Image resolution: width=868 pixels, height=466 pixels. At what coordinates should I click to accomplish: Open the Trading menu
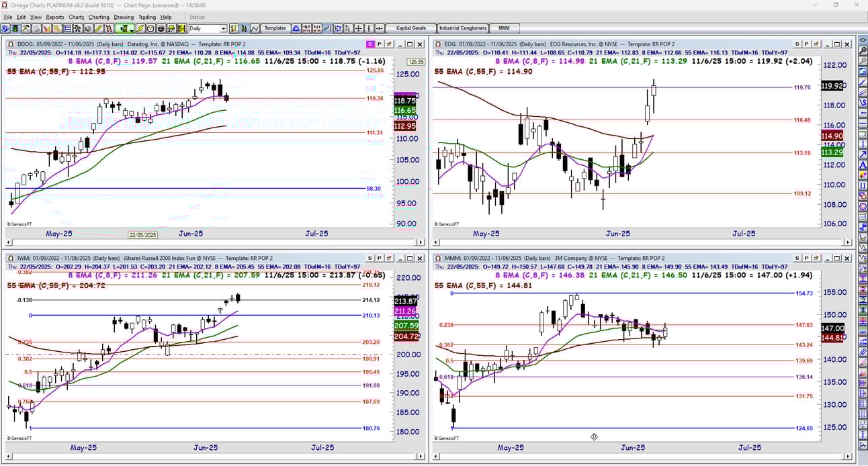(x=146, y=17)
